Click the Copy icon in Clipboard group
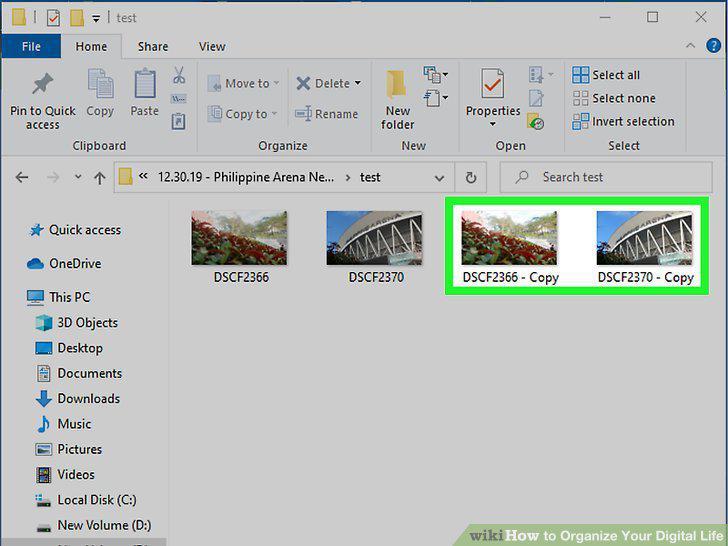Viewport: 728px width, 546px height. [100, 84]
